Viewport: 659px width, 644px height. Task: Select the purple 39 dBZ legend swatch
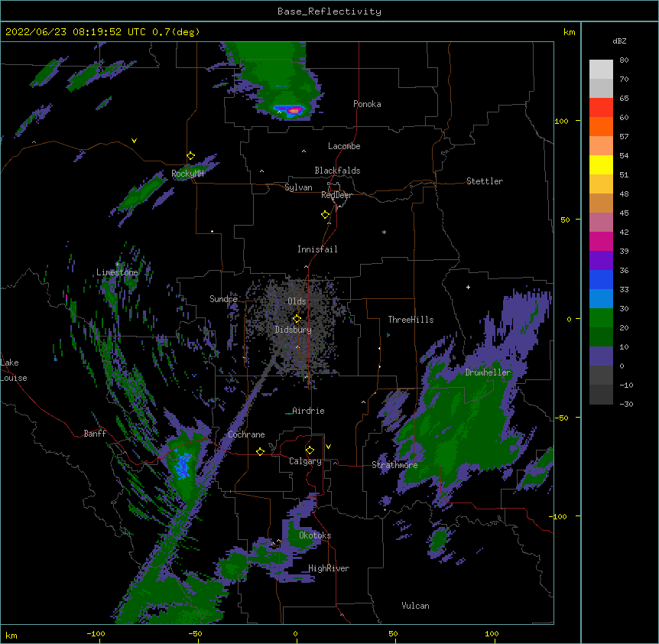coord(601,260)
